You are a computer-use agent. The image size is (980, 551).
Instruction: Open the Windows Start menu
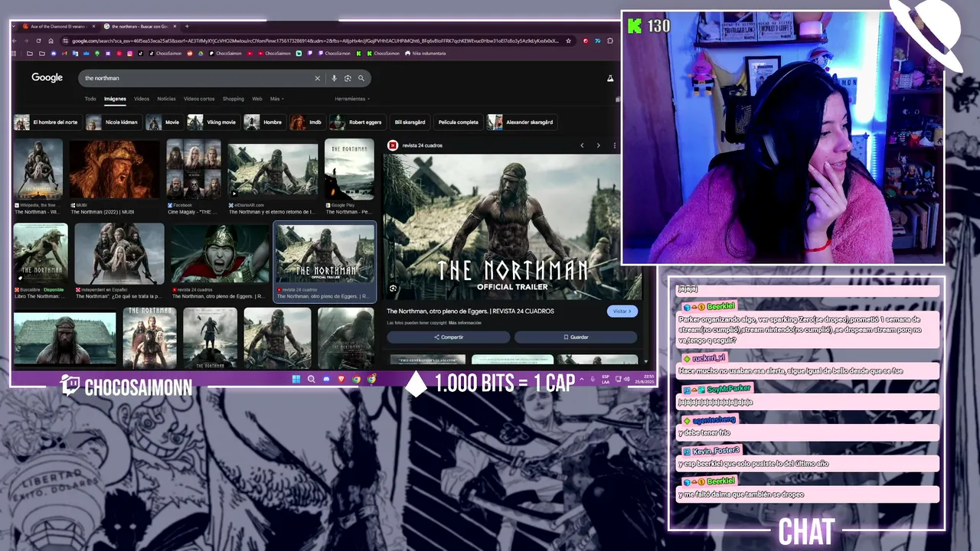click(x=296, y=379)
